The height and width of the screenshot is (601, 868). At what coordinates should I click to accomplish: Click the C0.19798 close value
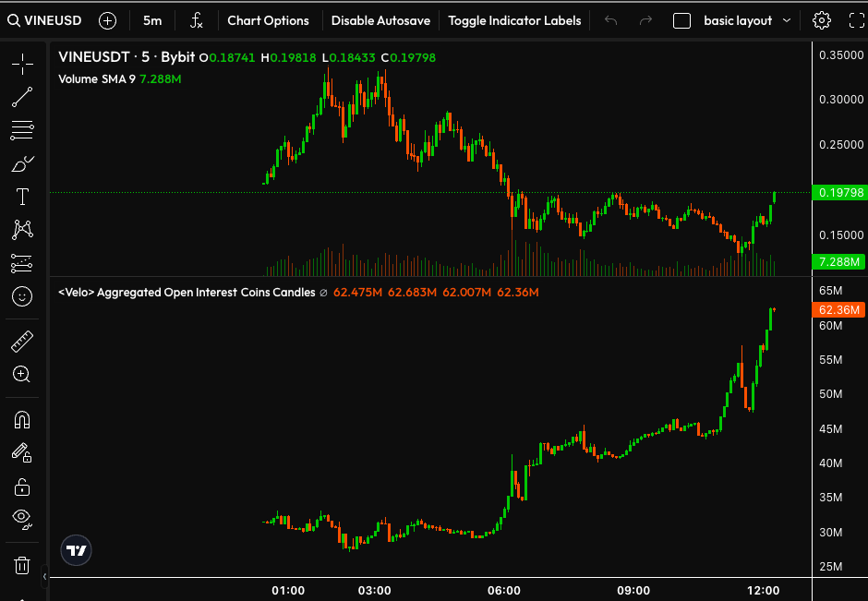(408, 57)
